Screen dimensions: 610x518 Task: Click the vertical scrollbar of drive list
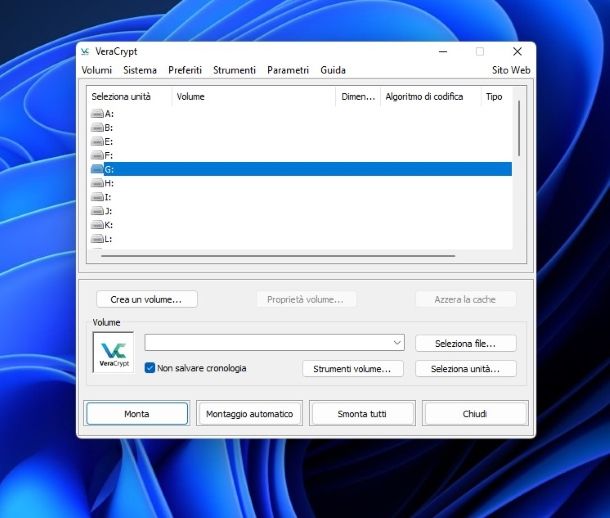[x=519, y=128]
